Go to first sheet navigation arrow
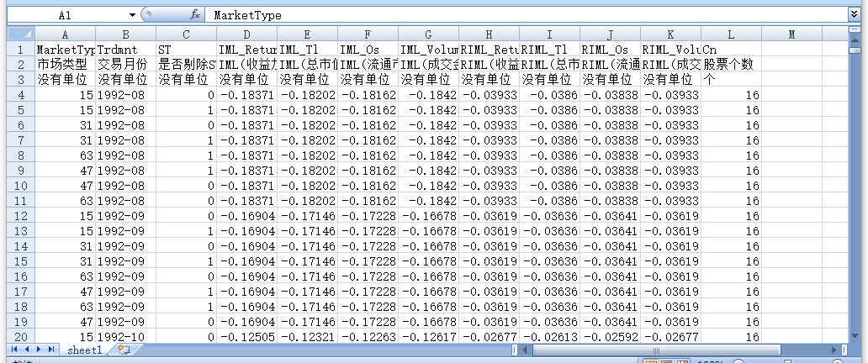 (14, 350)
